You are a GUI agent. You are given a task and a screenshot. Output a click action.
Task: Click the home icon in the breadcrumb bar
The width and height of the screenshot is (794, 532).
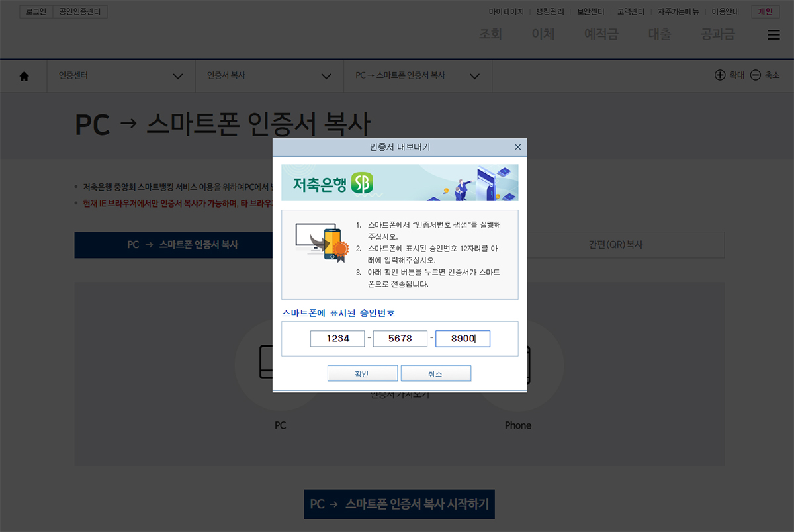pos(24,75)
